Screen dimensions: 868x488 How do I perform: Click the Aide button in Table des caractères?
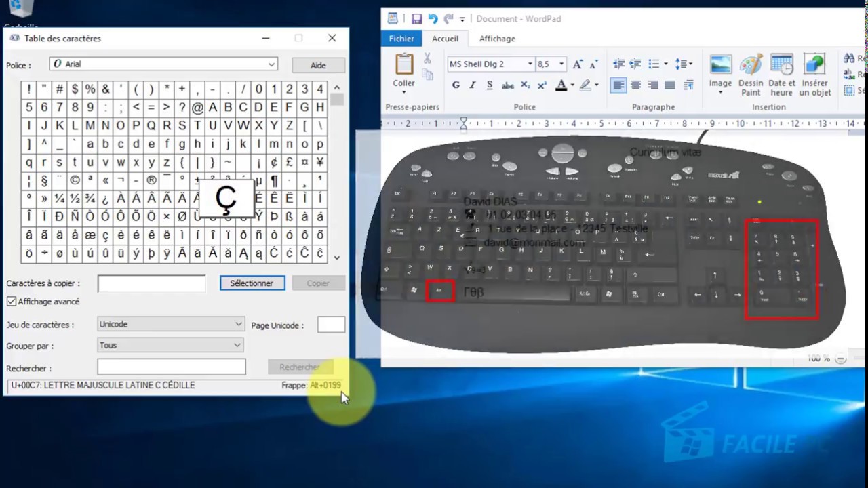[x=318, y=65]
